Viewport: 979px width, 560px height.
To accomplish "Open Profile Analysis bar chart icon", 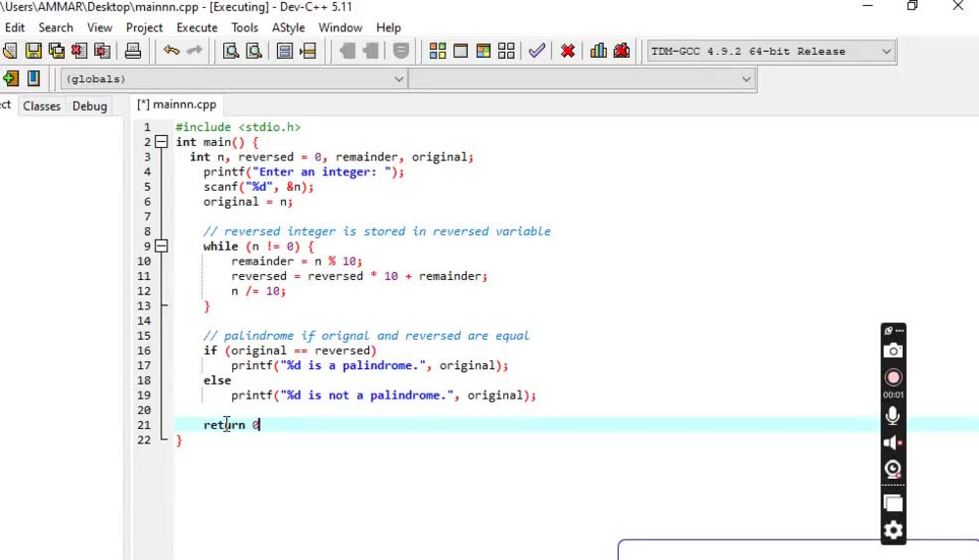I will (x=598, y=51).
